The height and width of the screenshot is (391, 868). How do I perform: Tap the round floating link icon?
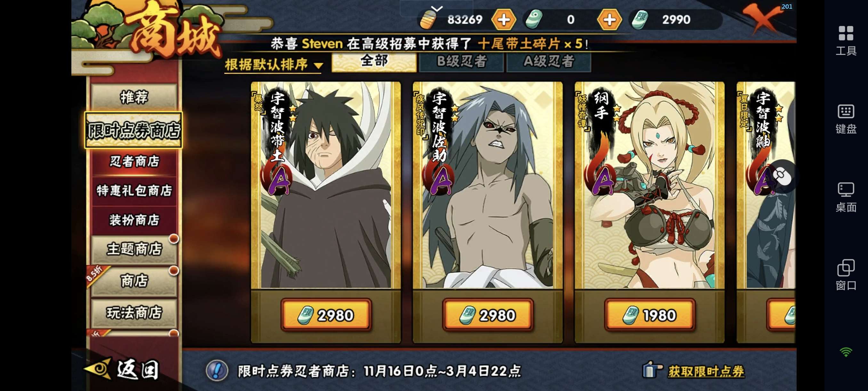pyautogui.click(x=782, y=176)
